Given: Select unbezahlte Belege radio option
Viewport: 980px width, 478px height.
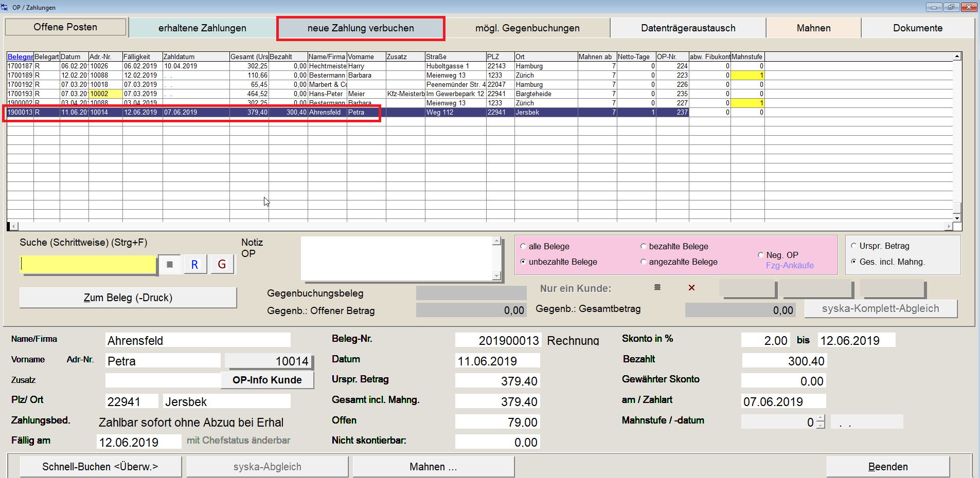Looking at the screenshot, I should click(523, 262).
